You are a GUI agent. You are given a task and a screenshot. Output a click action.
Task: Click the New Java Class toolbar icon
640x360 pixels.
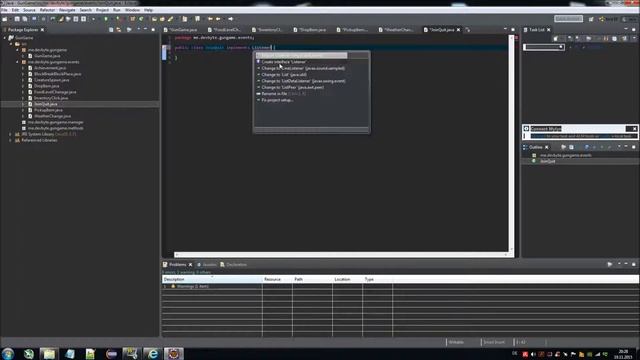141,19
